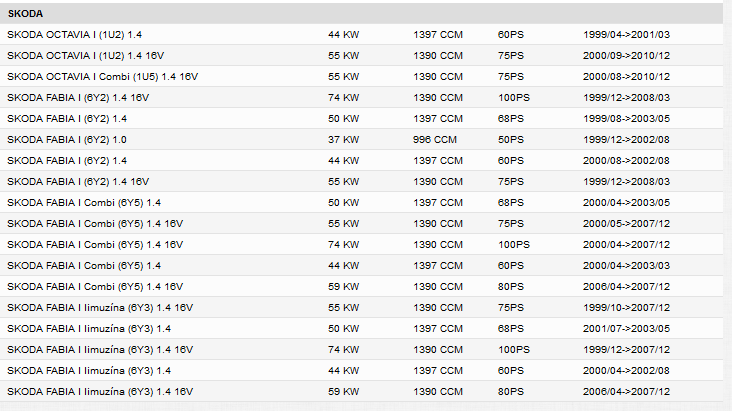Click date range 2000/04->2003/03

(626, 266)
